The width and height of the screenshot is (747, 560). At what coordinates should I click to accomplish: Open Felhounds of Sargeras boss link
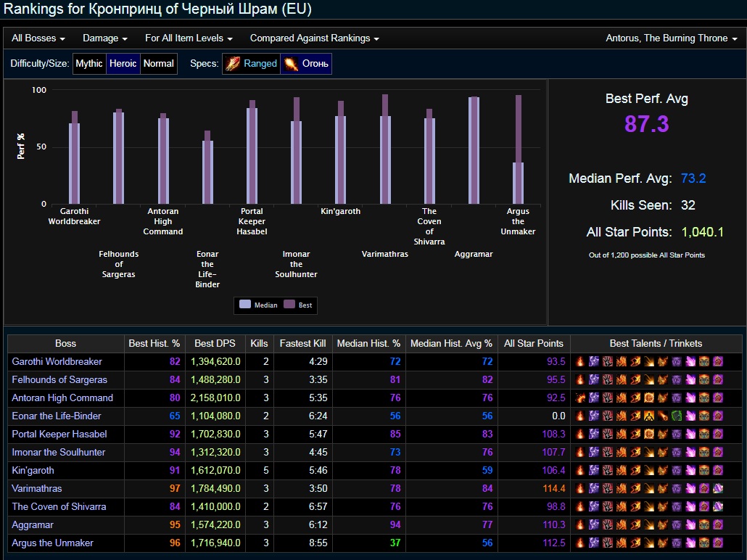(59, 380)
